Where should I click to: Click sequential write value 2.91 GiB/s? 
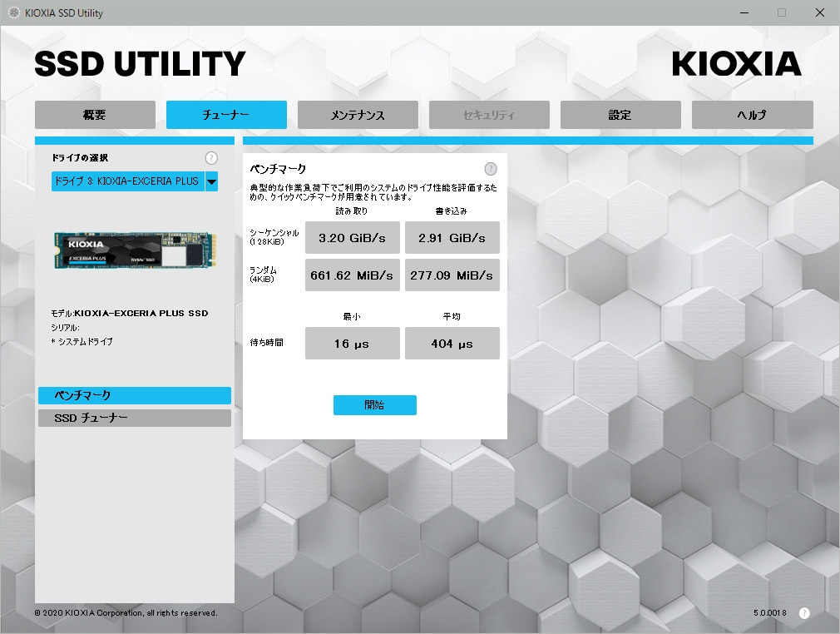point(452,237)
